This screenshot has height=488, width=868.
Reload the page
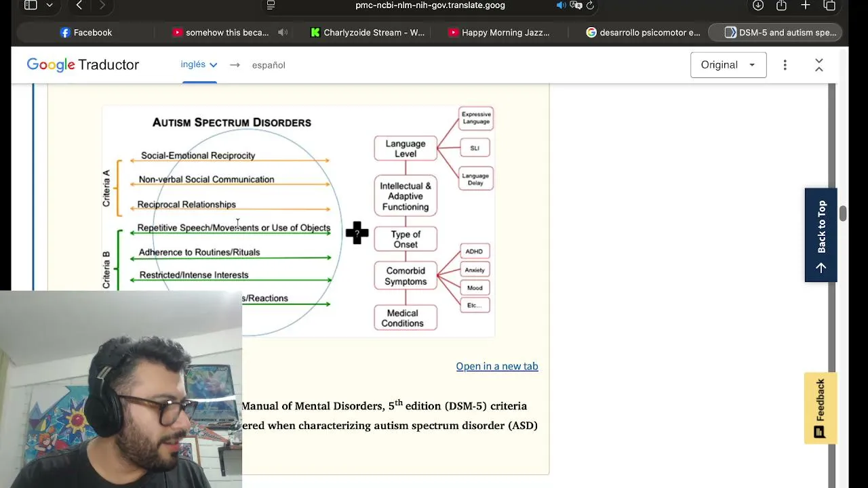click(x=590, y=5)
